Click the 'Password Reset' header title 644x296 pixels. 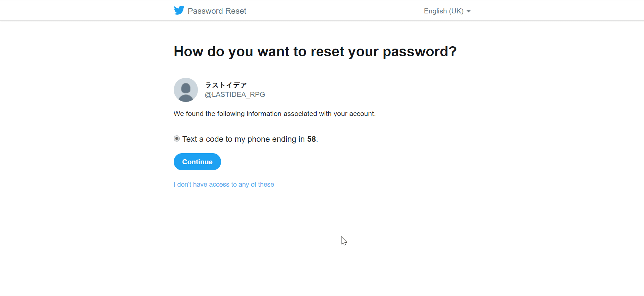coord(217,11)
